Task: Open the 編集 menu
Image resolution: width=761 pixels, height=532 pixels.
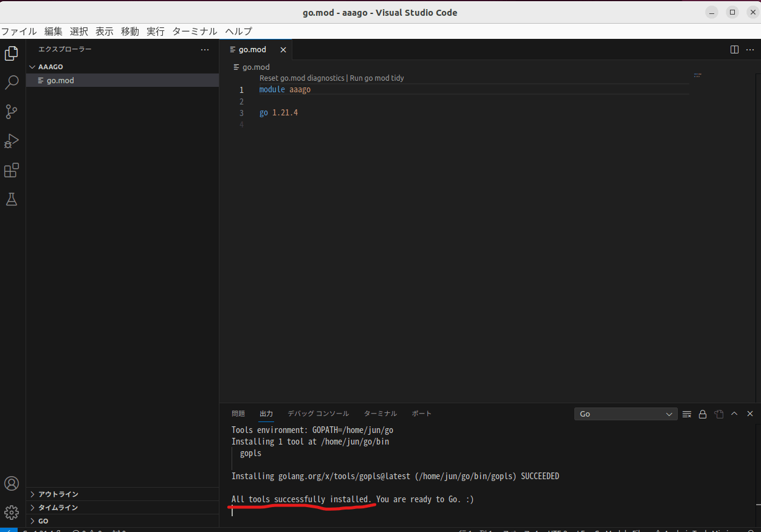Action: 53,32
